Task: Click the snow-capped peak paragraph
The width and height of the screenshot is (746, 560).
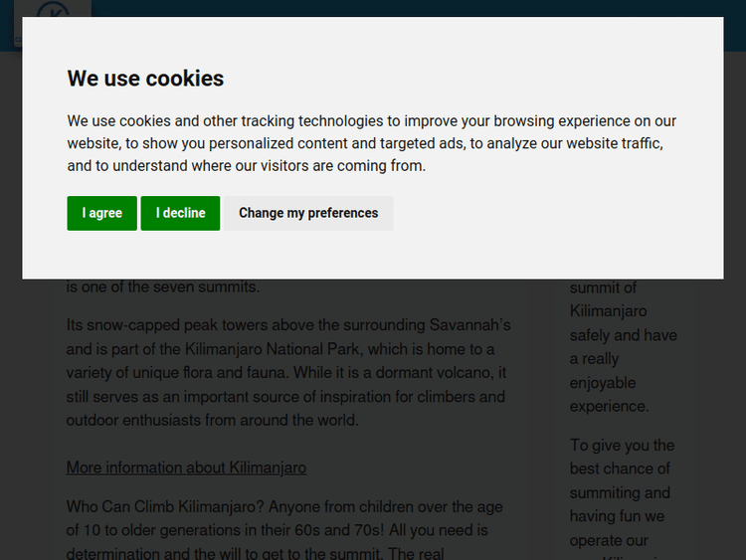Action: click(287, 373)
